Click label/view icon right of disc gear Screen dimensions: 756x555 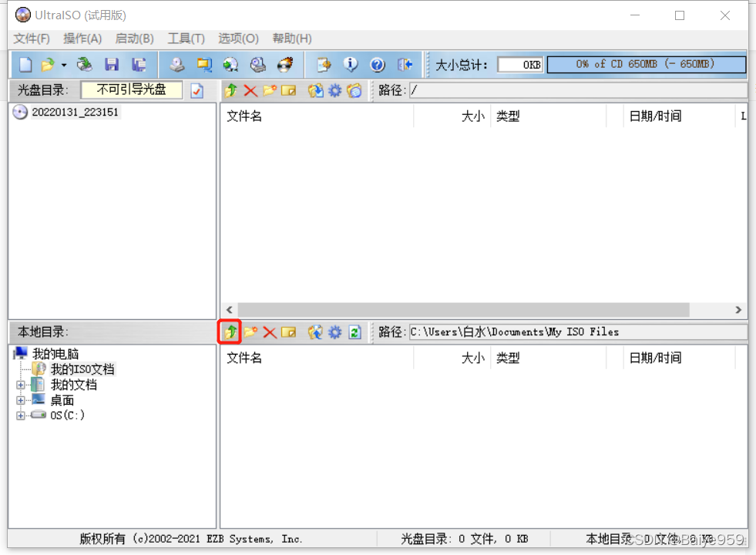pyautogui.click(x=354, y=90)
